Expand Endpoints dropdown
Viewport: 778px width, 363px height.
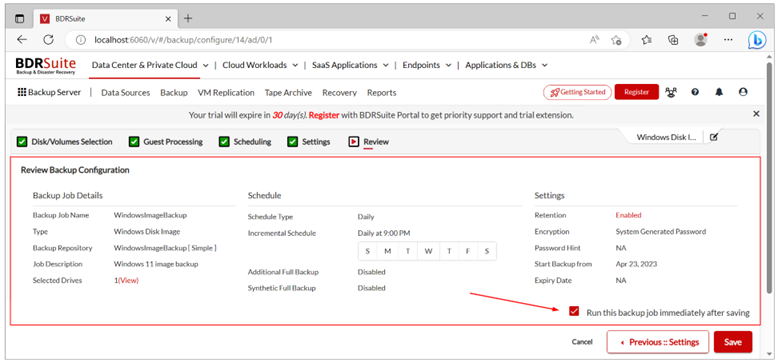[x=427, y=65]
